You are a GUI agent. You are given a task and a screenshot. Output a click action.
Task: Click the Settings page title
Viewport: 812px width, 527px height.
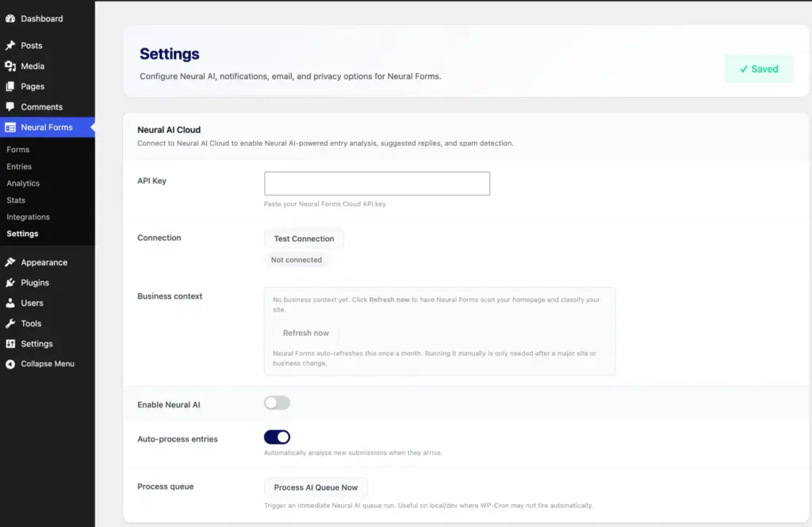click(x=170, y=54)
